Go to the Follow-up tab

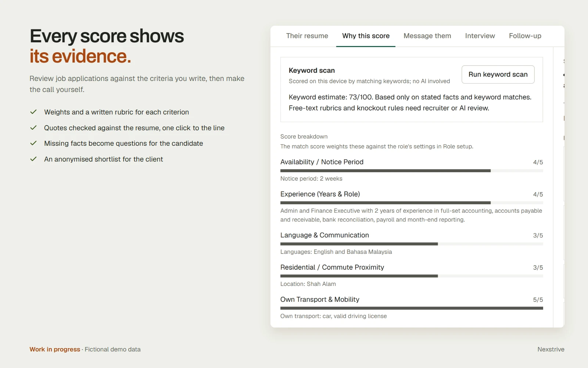(525, 36)
